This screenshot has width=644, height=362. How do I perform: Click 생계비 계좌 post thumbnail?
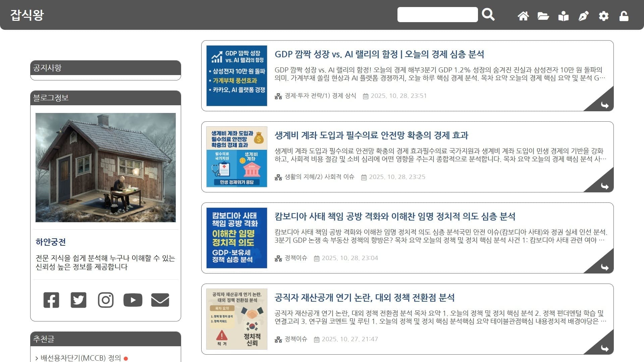(237, 157)
